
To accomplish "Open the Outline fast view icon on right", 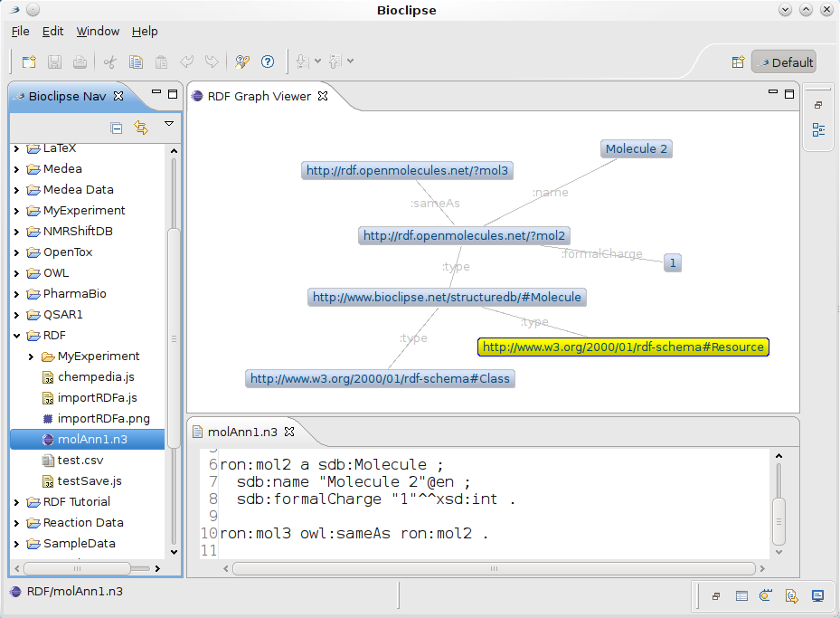I will pyautogui.click(x=818, y=130).
